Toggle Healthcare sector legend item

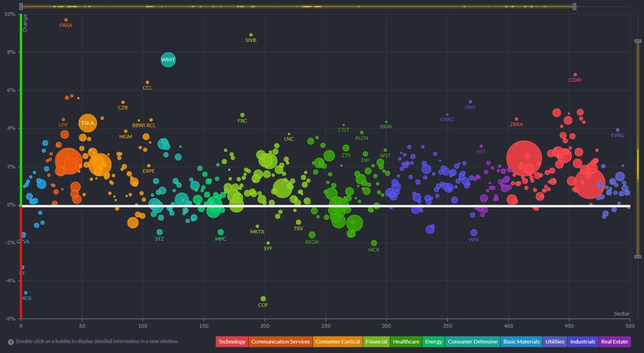[x=406, y=342]
